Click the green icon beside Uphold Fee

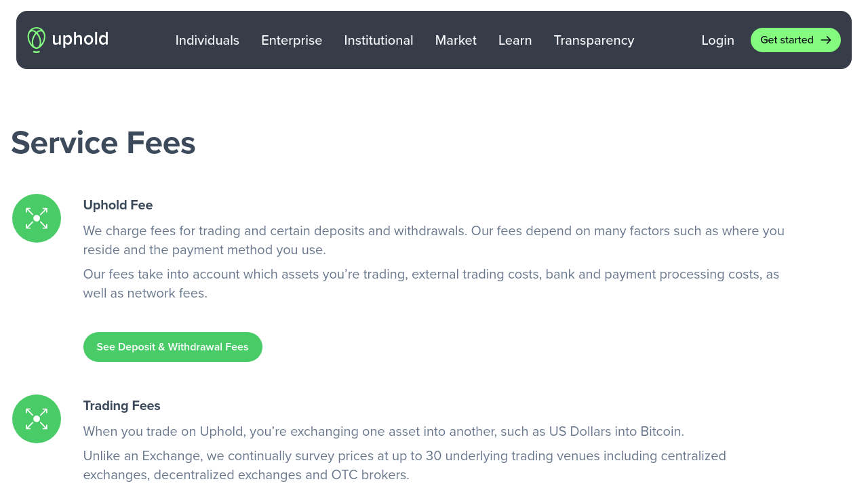click(37, 218)
